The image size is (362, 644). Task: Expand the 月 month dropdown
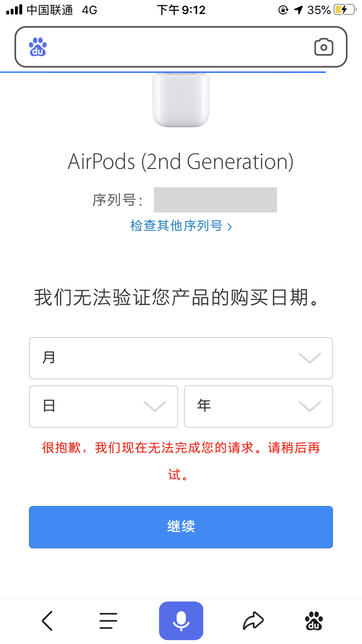(x=181, y=358)
